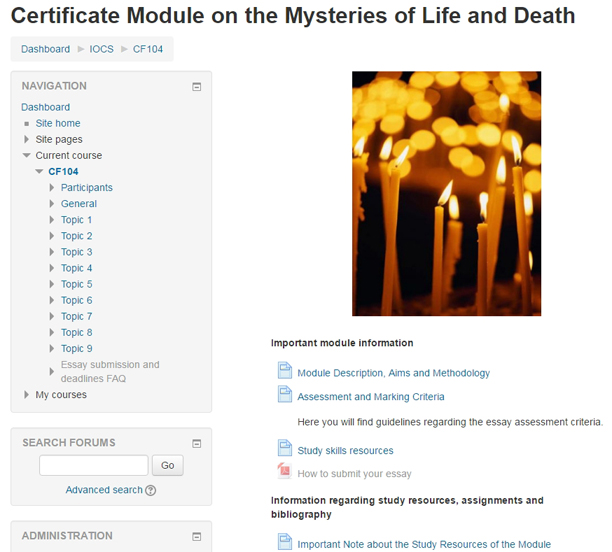612x552 pixels.
Task: Open the Topic 7 link
Action: tap(76, 316)
